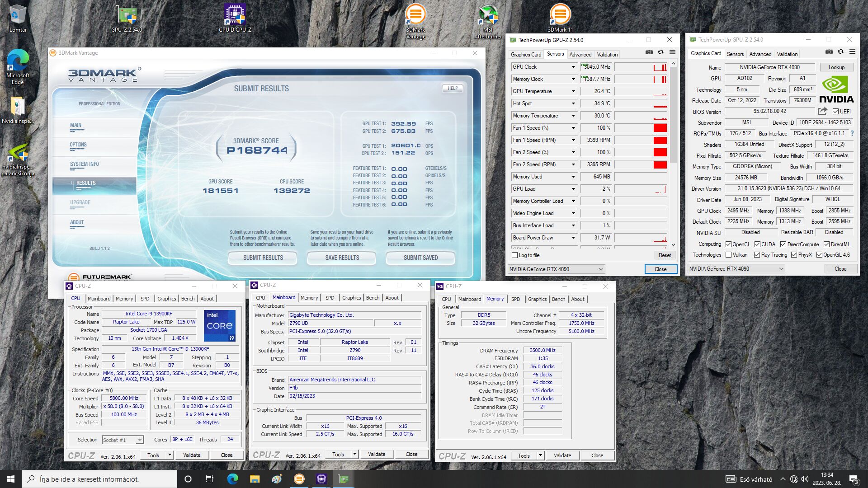
Task: Open the NVIDIA GeForce RTX 4090 selector in Sensors window
Action: 556,269
